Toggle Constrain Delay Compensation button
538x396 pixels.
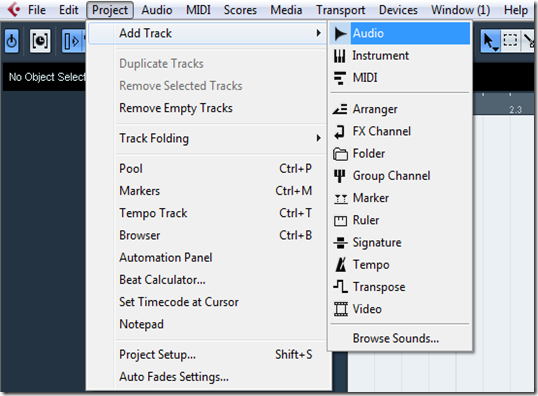click(40, 41)
